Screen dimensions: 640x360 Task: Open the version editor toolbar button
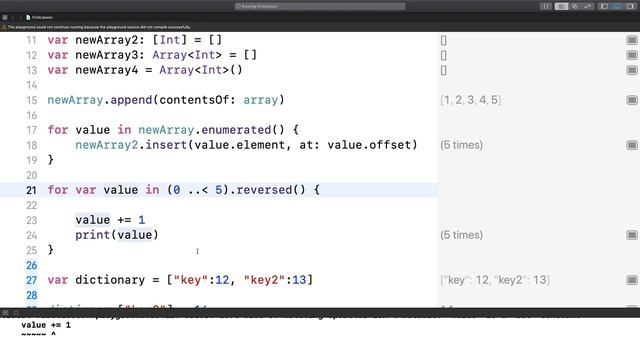point(588,6)
